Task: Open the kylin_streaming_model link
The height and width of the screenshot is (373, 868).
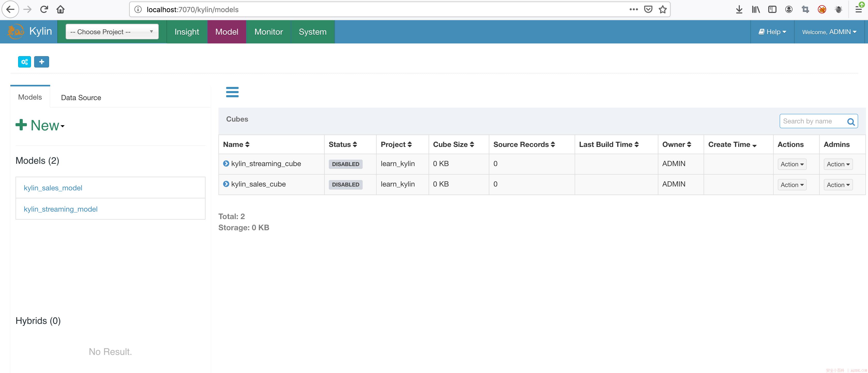Action: coord(61,209)
